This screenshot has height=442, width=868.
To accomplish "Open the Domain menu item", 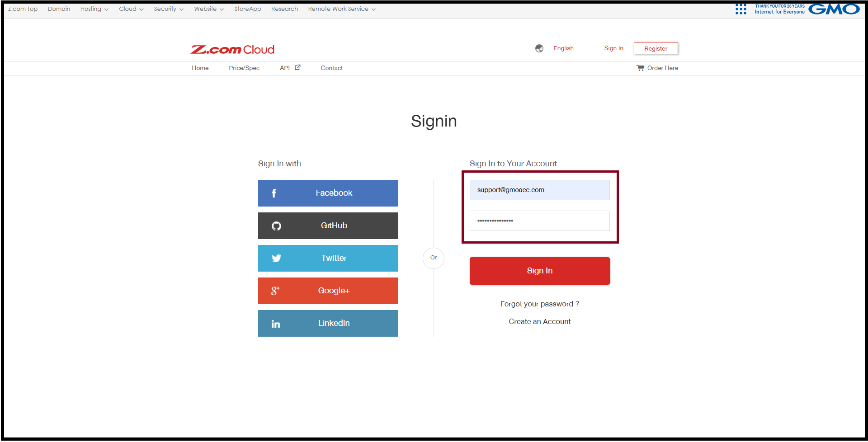I will (x=59, y=9).
